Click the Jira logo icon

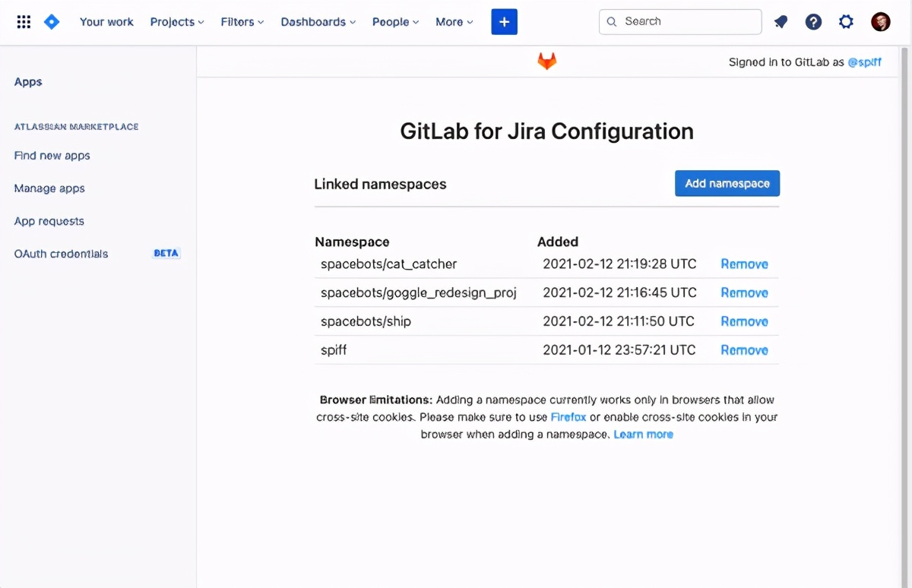[x=51, y=21]
